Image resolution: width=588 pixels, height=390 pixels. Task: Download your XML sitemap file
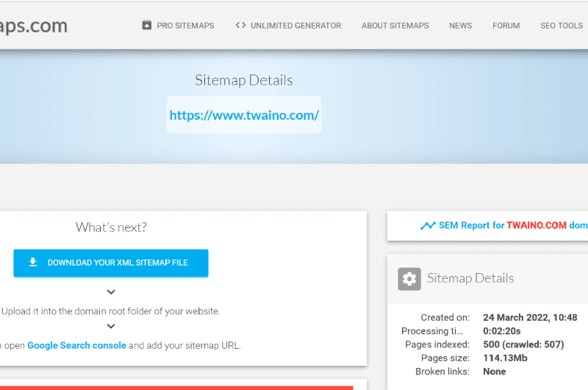111,263
